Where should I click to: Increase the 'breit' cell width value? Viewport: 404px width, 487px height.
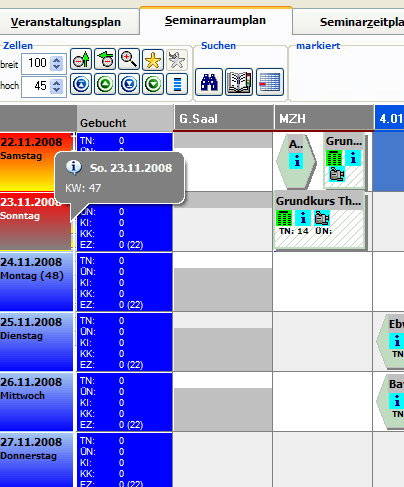57,59
